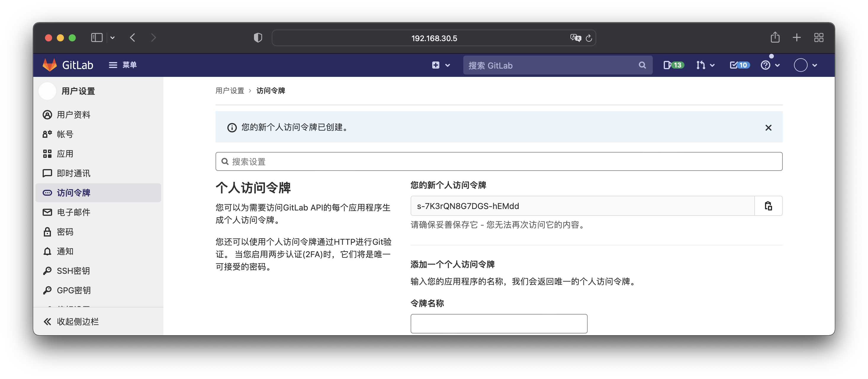Image resolution: width=868 pixels, height=379 pixels.
Task: Open the to-do list badge showing 10
Action: (x=739, y=65)
